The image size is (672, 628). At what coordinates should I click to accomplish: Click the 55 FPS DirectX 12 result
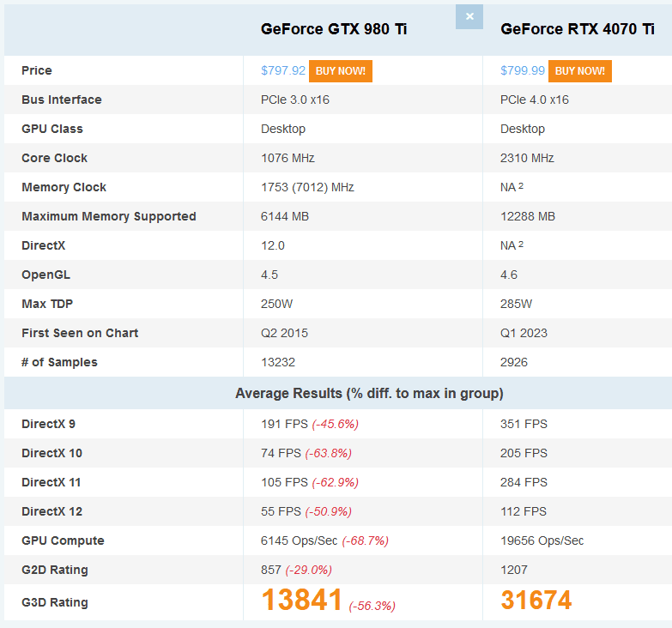point(281,511)
